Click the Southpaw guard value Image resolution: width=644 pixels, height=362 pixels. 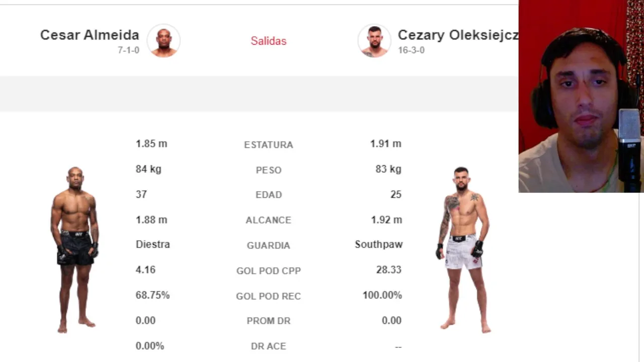(x=378, y=244)
